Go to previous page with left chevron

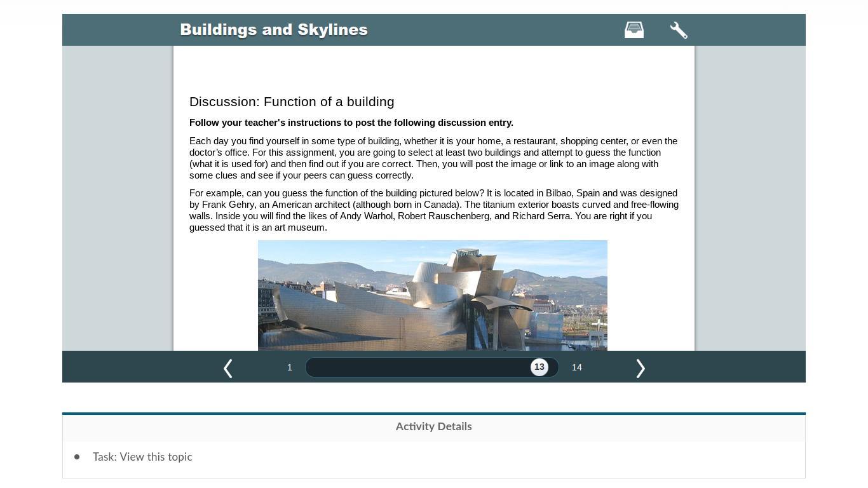[x=228, y=368]
